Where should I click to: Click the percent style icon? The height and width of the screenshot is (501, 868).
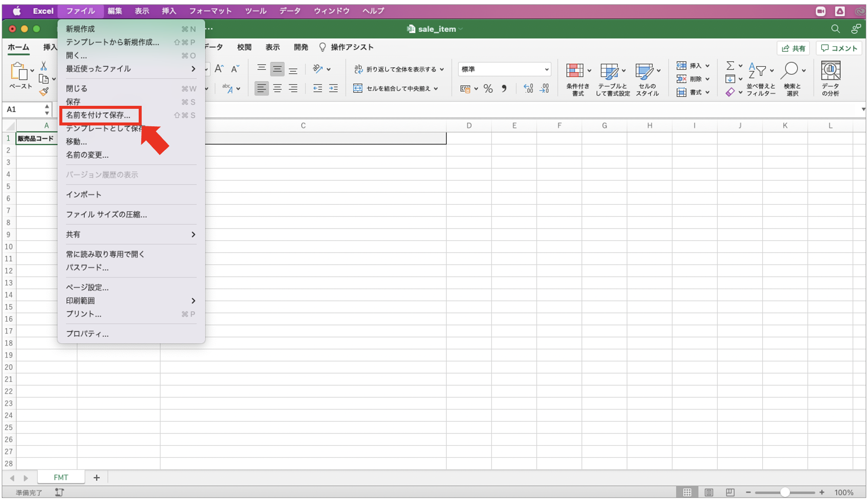(x=488, y=89)
